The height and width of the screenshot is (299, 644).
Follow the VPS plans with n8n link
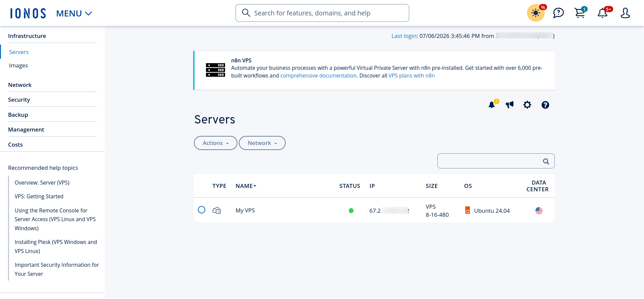point(412,76)
